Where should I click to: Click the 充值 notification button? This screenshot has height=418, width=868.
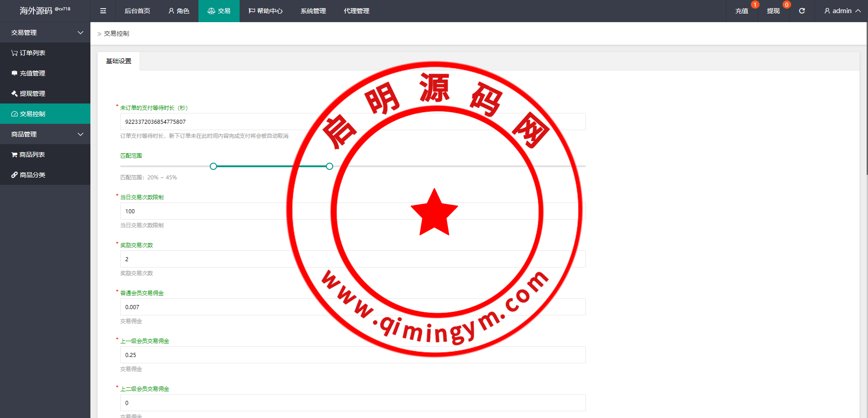(x=741, y=11)
